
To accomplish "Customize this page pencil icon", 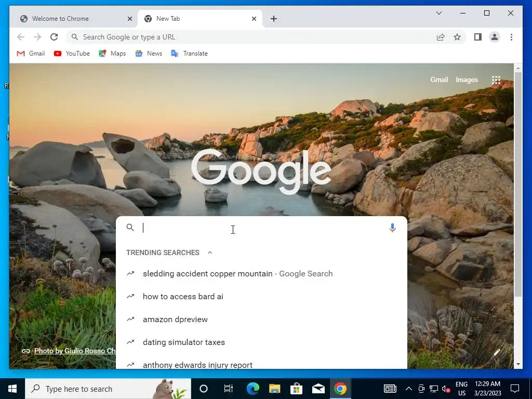I will pos(497,353).
